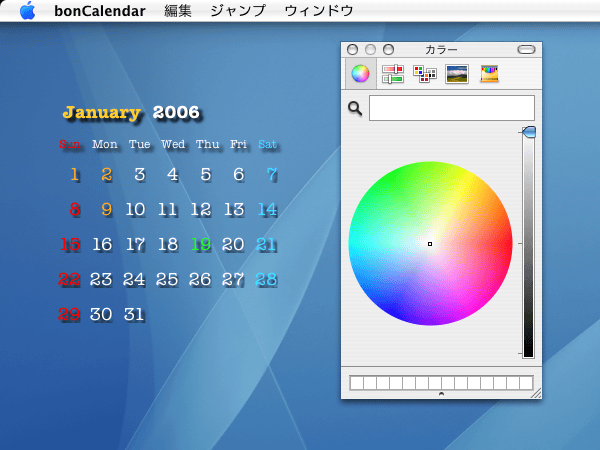
Task: Click the brightness slider thumb
Action: click(x=529, y=132)
